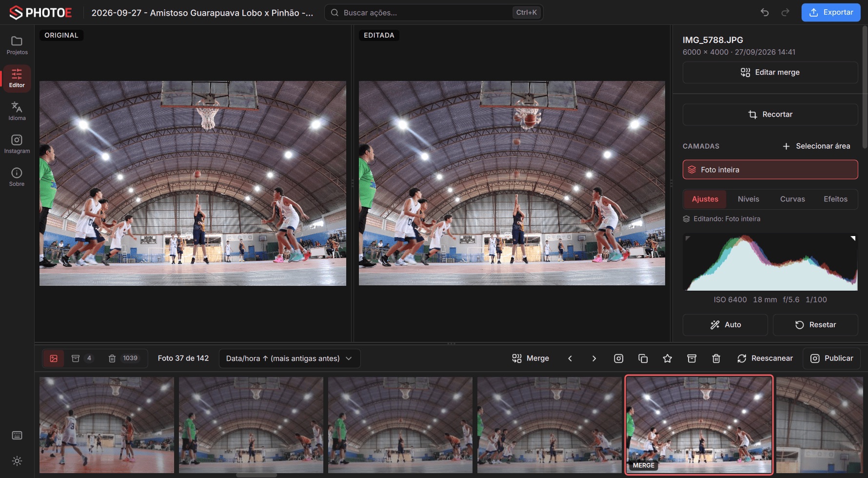Toggle light/dark theme sun icon
This screenshot has width=868, height=478.
[17, 461]
